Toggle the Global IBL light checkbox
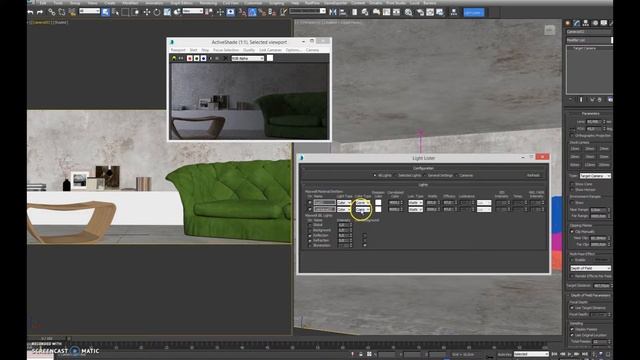The width and height of the screenshot is (640, 360). (x=309, y=225)
